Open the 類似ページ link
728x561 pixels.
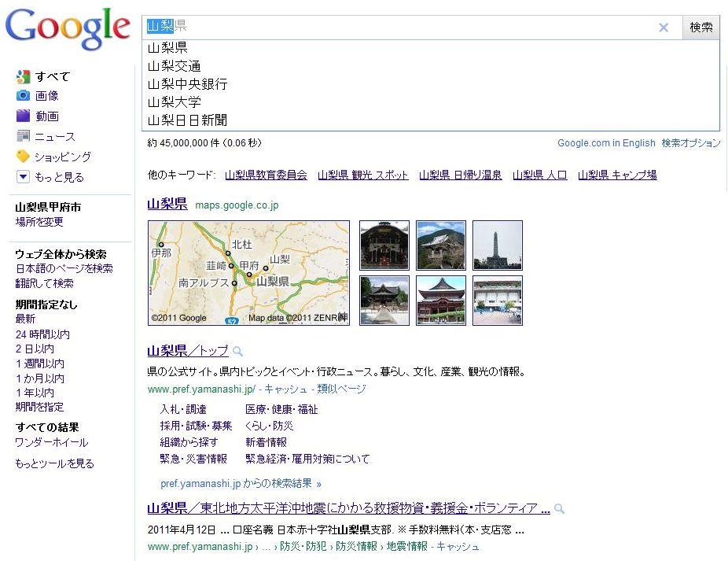[x=341, y=389]
